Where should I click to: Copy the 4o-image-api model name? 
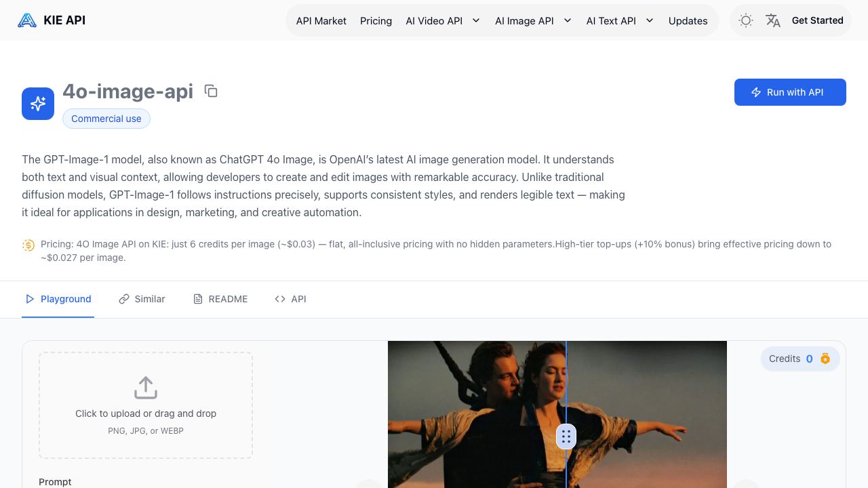211,91
